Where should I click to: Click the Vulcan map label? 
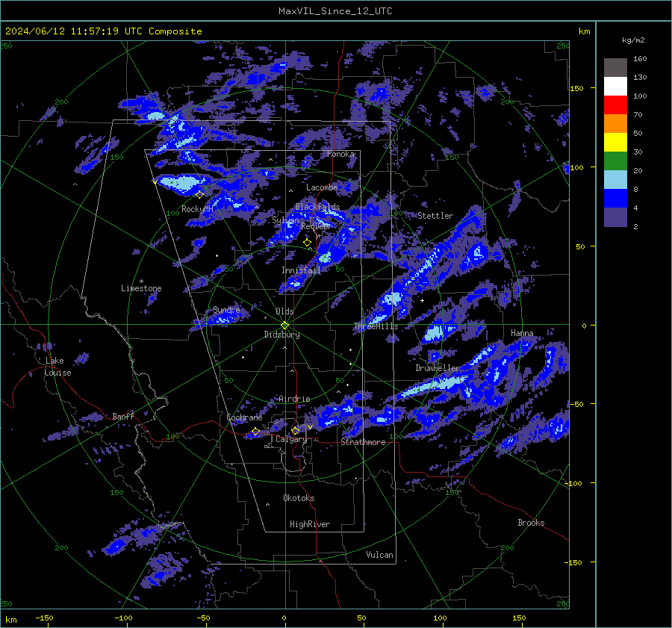379,555
